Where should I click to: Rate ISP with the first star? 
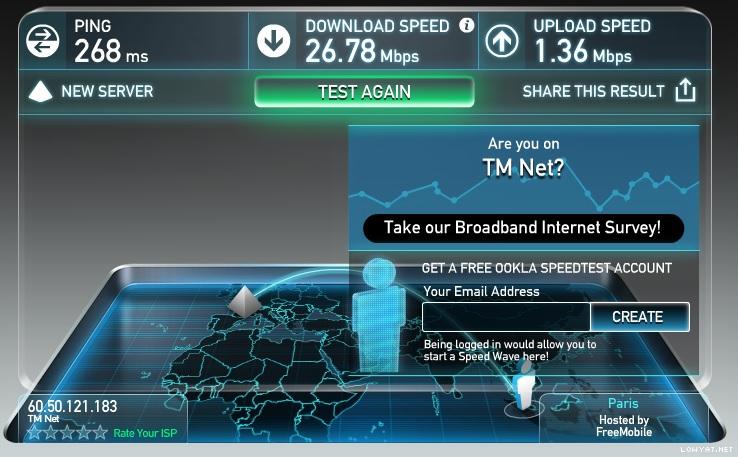tap(34, 432)
